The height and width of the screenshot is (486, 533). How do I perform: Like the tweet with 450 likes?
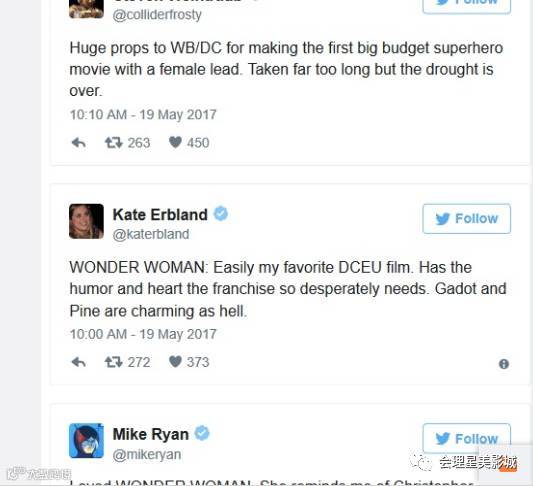175,142
